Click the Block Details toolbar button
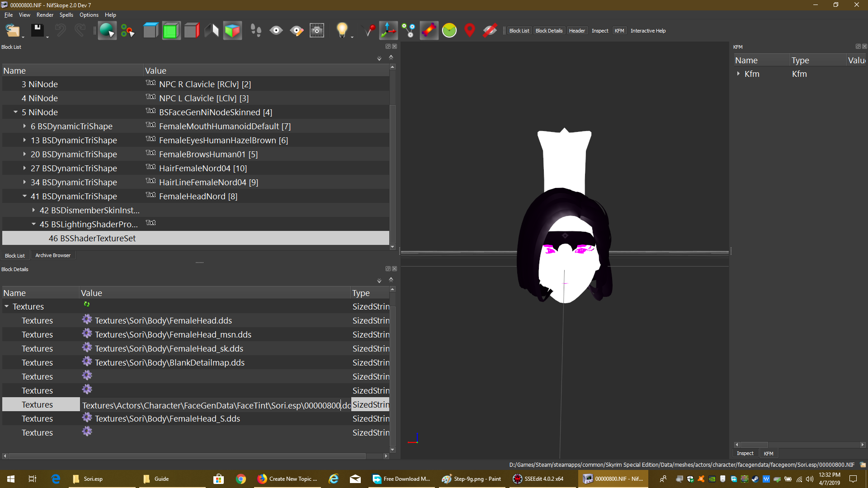The width and height of the screenshot is (868, 488). [549, 31]
